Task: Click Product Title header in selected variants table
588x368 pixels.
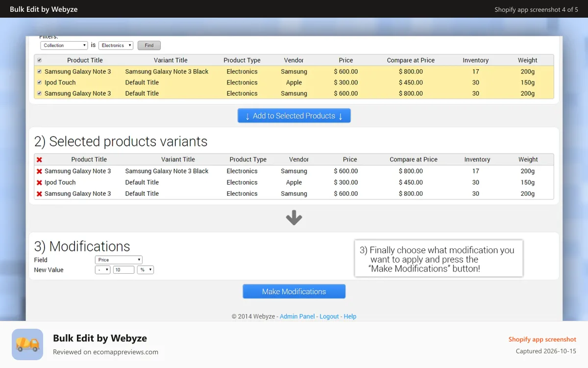Action: pos(89,159)
